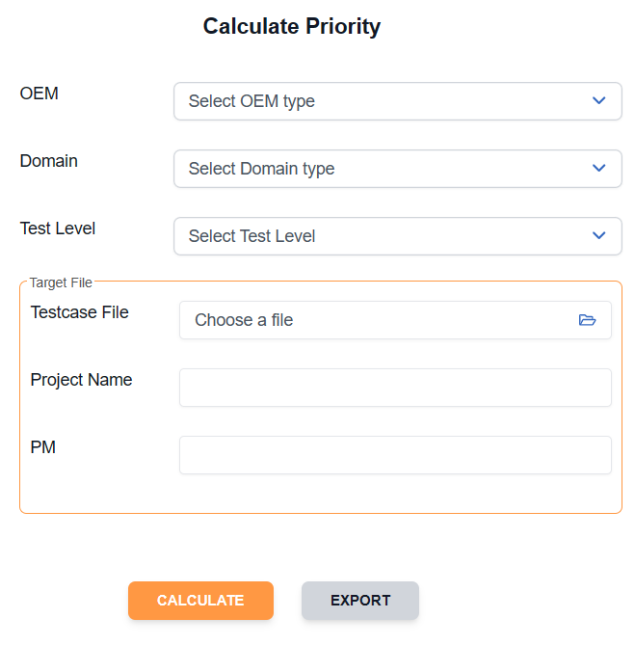635x672 pixels.
Task: Click the Target File group legend
Action: click(61, 282)
